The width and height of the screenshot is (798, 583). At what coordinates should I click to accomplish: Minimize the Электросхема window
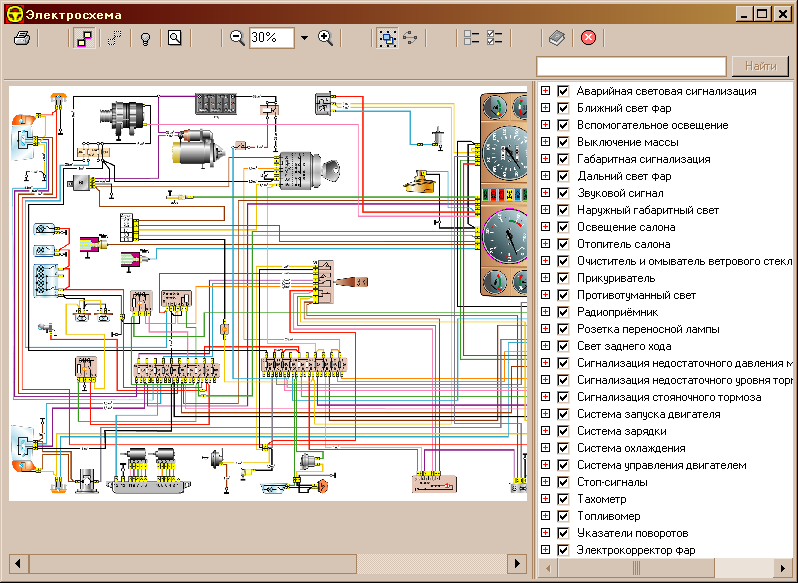click(x=744, y=14)
